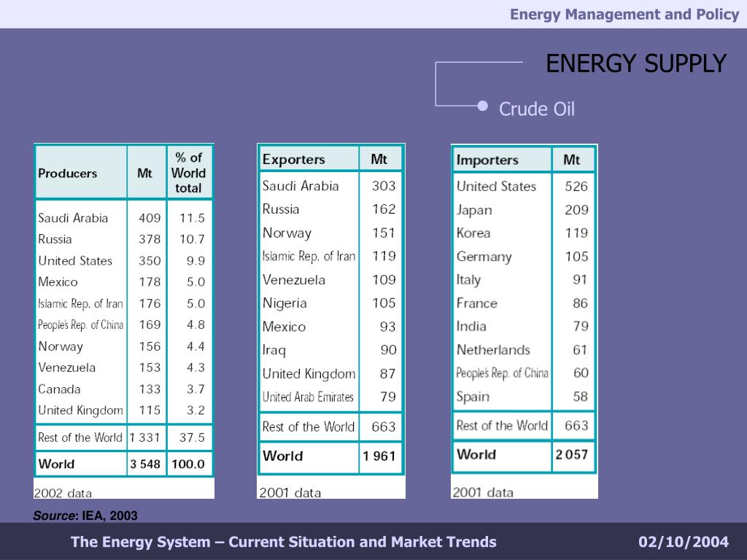Click the '2002 data' caption

click(x=63, y=493)
